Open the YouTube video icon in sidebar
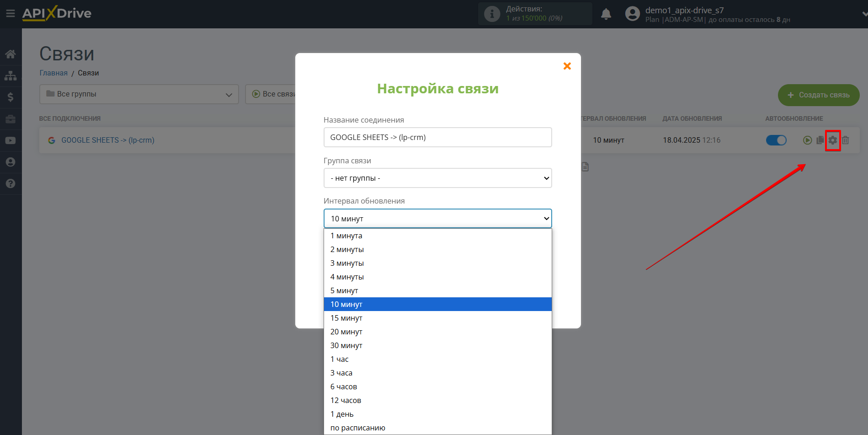Image resolution: width=868 pixels, height=435 pixels. click(x=11, y=140)
